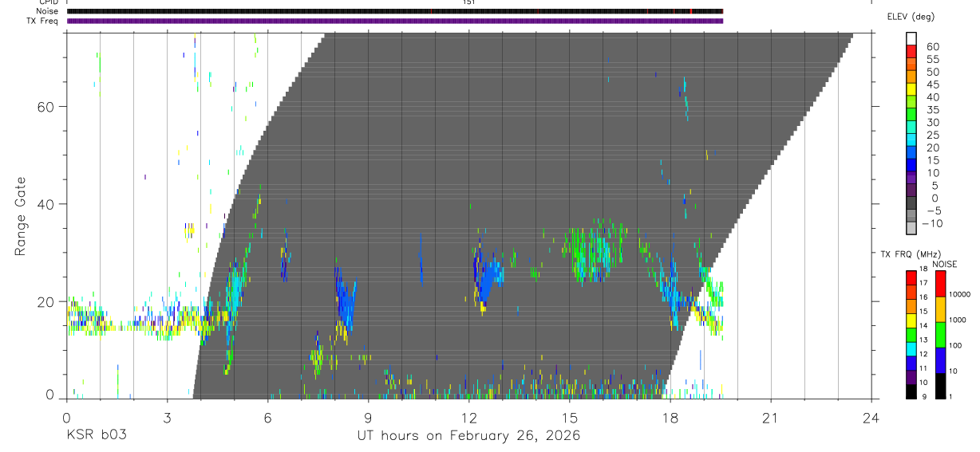Click the '18' tick on the UT hours axis
Image resolution: width=980 pixels, height=452 pixels.
click(670, 417)
